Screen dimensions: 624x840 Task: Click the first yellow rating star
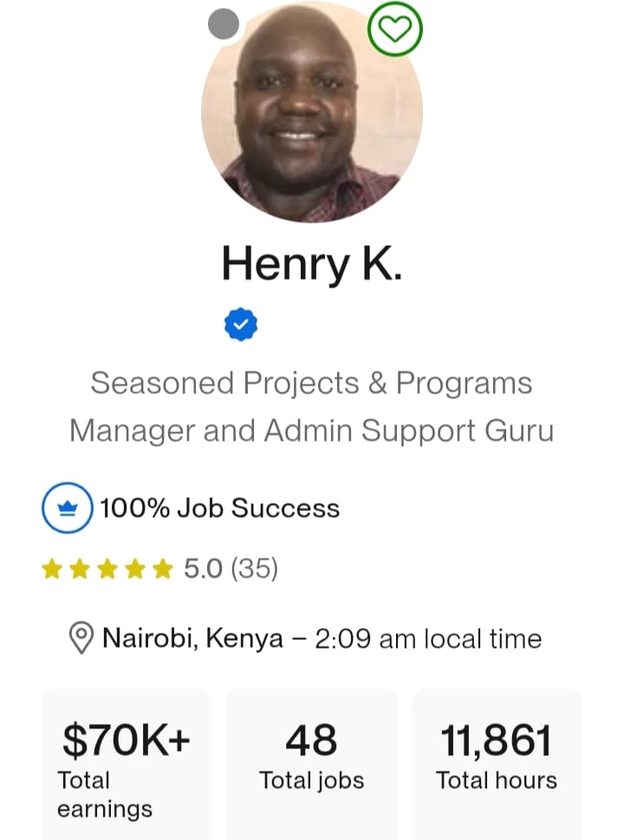[52, 569]
